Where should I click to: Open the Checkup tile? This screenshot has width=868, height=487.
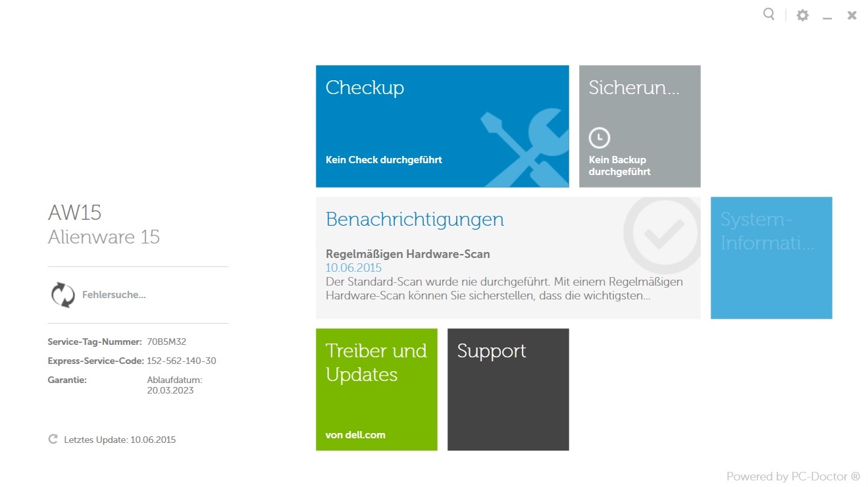tap(442, 126)
